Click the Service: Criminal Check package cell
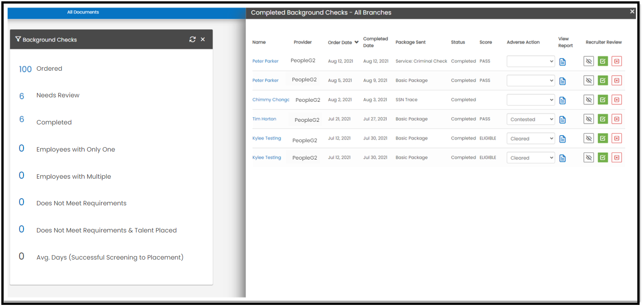Viewport: 644px width, 308px height. click(x=421, y=61)
